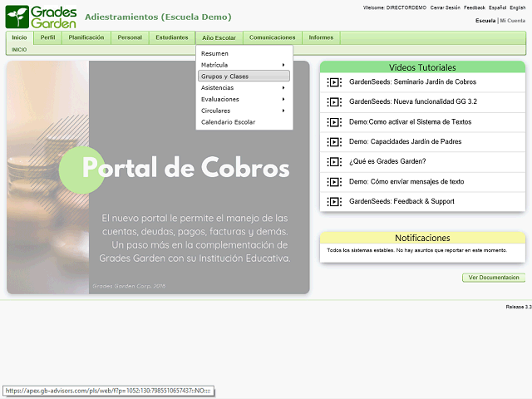Image resolution: width=532 pixels, height=399 pixels.
Task: Select Grupos y Clases menu entry
Action: click(244, 76)
